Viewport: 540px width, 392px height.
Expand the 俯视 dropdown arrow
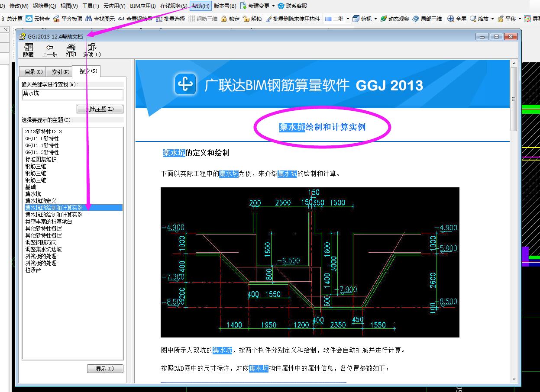(x=375, y=19)
